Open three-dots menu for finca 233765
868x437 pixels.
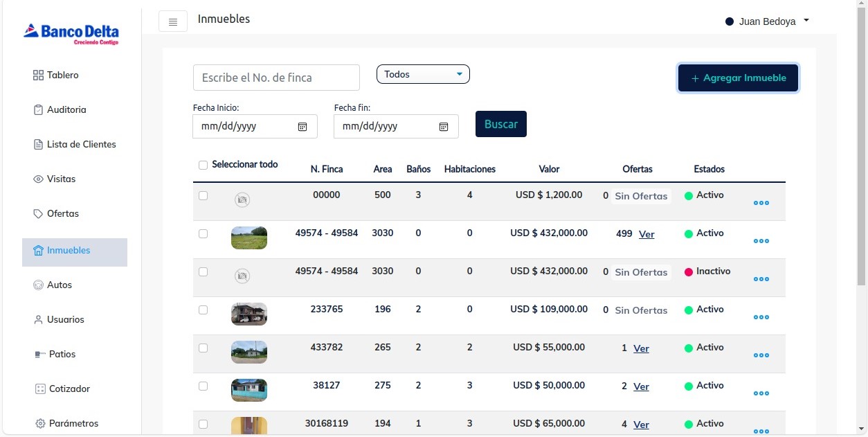pos(761,317)
